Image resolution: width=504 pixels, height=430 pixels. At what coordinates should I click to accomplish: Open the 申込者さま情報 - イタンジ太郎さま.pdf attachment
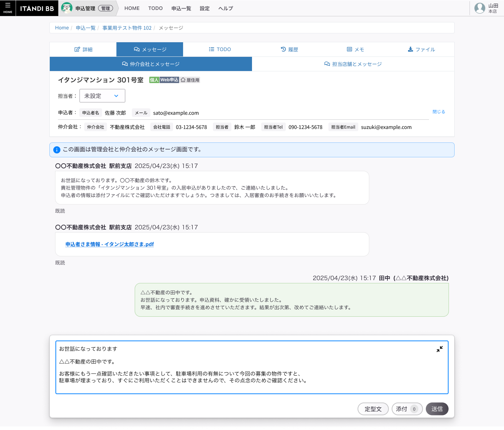coord(109,244)
